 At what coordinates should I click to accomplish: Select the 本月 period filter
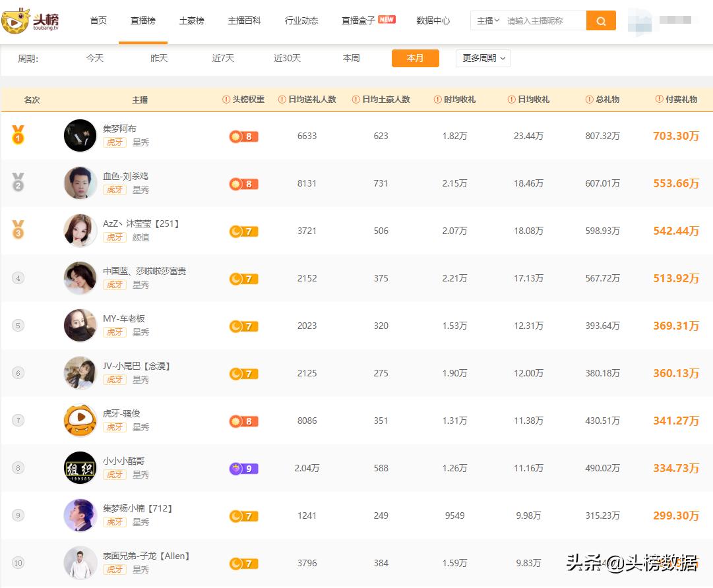click(415, 58)
